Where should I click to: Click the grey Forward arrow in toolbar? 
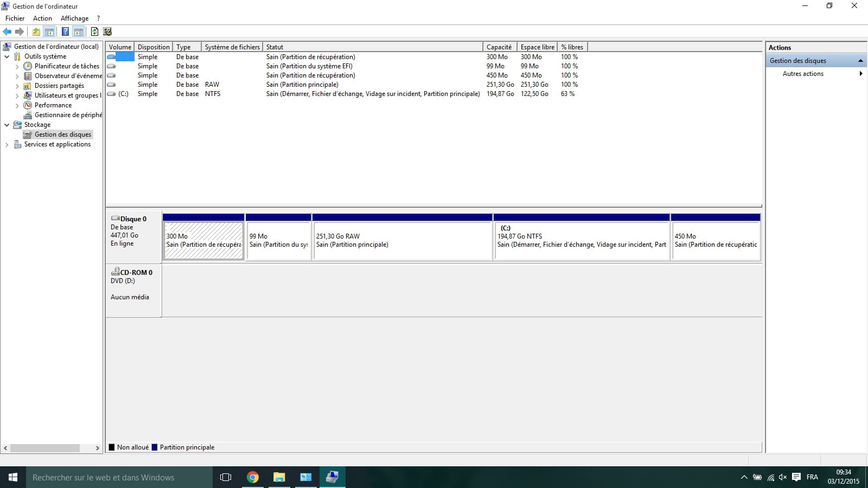[x=20, y=31]
